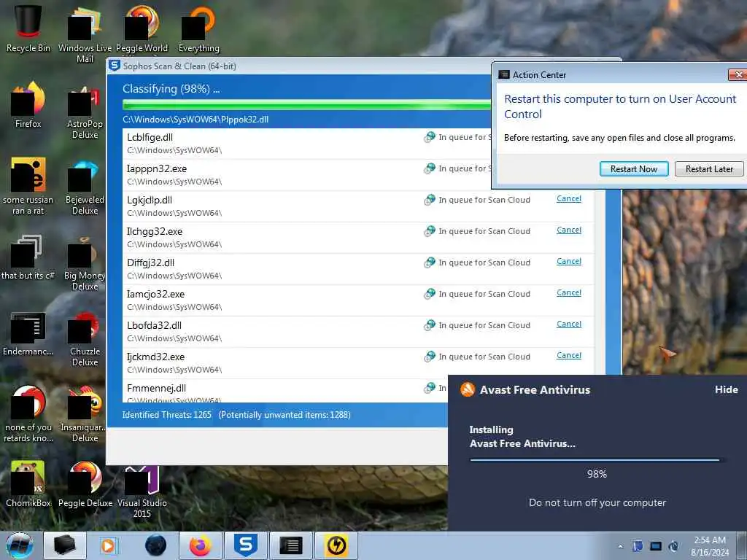The image size is (747, 560).
Task: Click the Firefox taskbar icon
Action: click(201, 545)
